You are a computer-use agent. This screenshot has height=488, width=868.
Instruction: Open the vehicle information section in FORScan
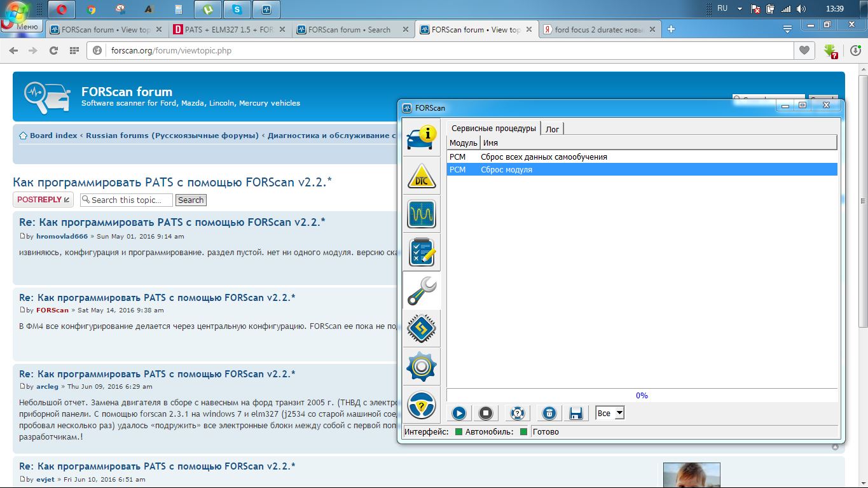pyautogui.click(x=422, y=137)
